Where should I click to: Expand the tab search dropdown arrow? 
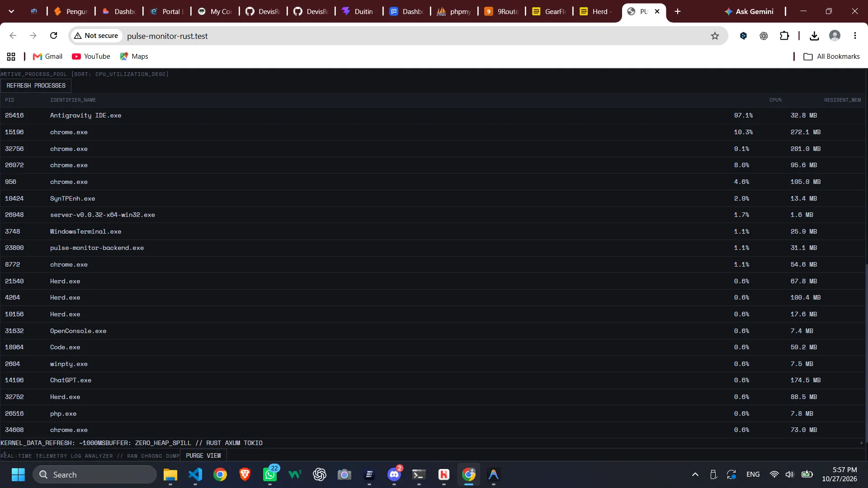click(11, 11)
